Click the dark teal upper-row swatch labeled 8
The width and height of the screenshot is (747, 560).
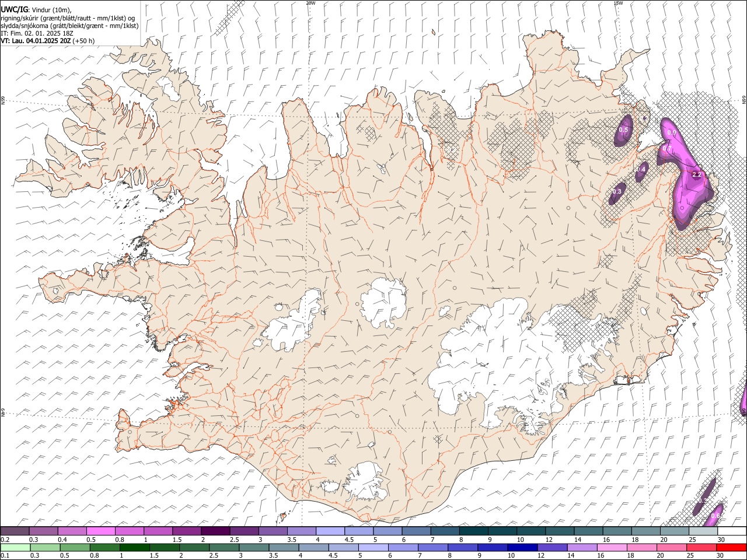tap(474, 531)
